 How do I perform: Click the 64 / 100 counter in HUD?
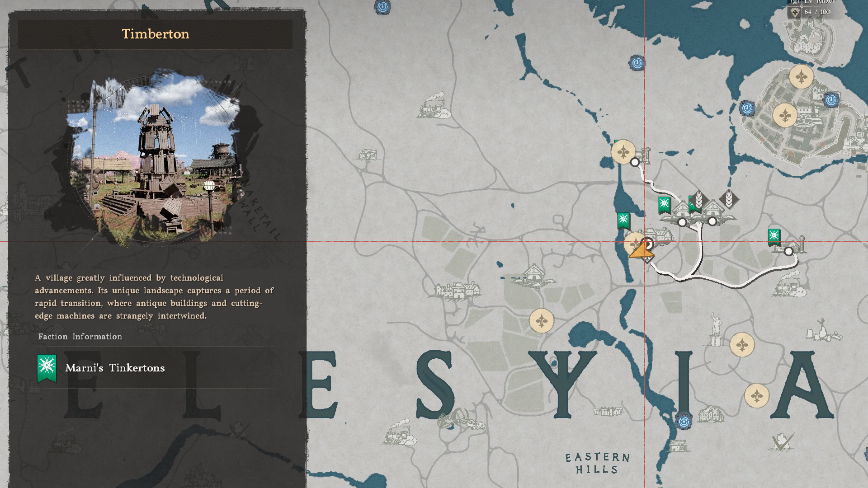coord(817,12)
